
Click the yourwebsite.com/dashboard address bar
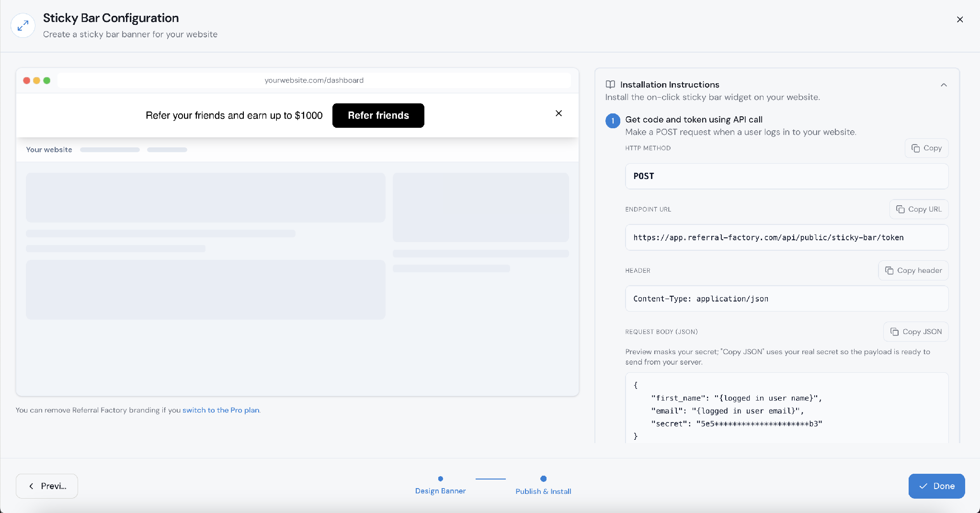coord(314,80)
